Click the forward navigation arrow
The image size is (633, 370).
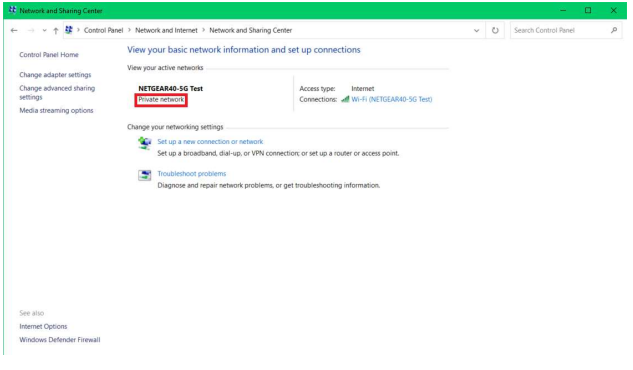[31, 30]
